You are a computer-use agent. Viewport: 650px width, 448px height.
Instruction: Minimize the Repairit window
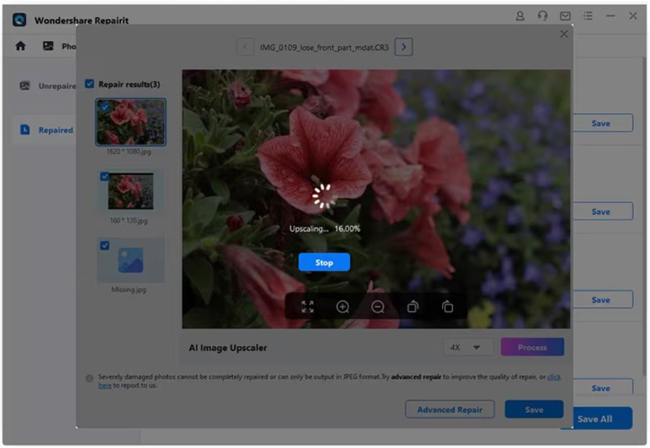point(610,16)
